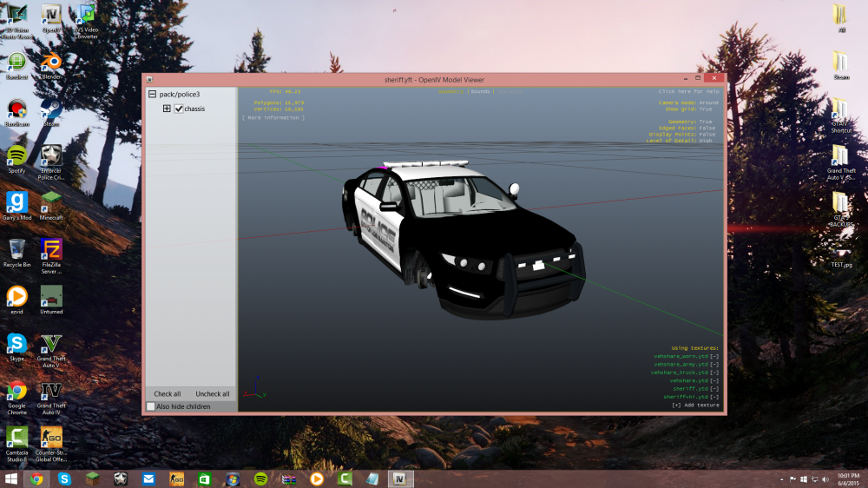Switch to the Bounds view tab
The height and width of the screenshot is (488, 868).
point(481,90)
